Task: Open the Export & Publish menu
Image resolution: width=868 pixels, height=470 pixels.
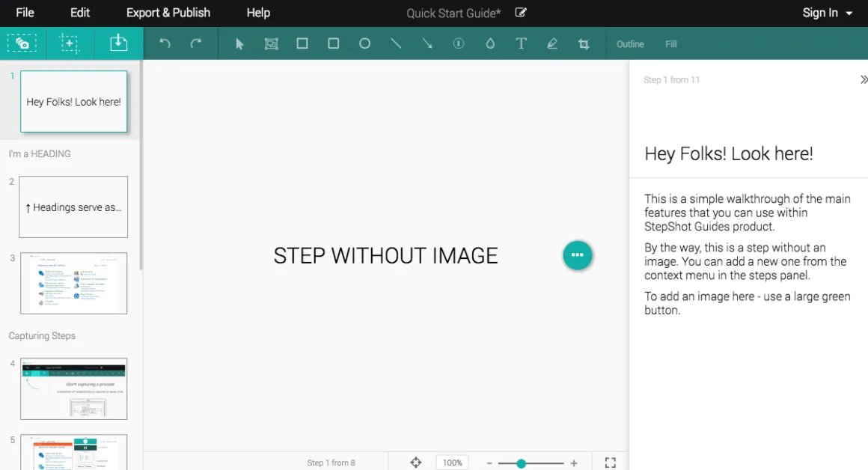Action: [168, 13]
